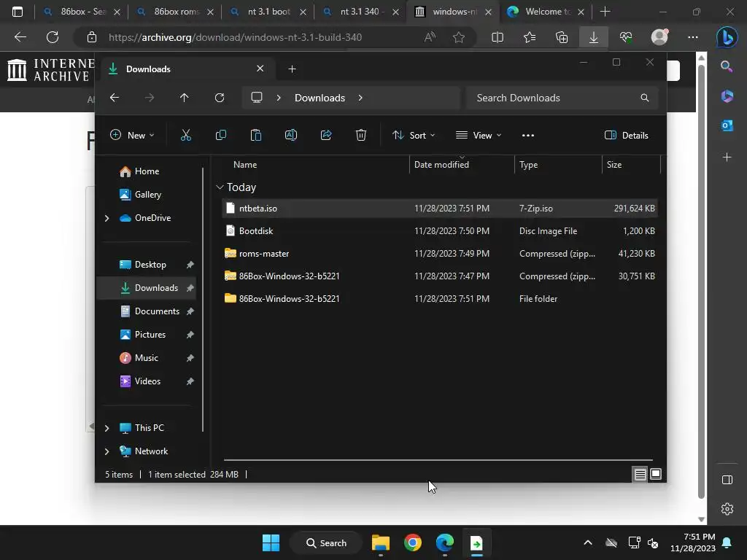747x560 pixels.
Task: Open the See more ellipsis menu in Explorer
Action: (528, 135)
